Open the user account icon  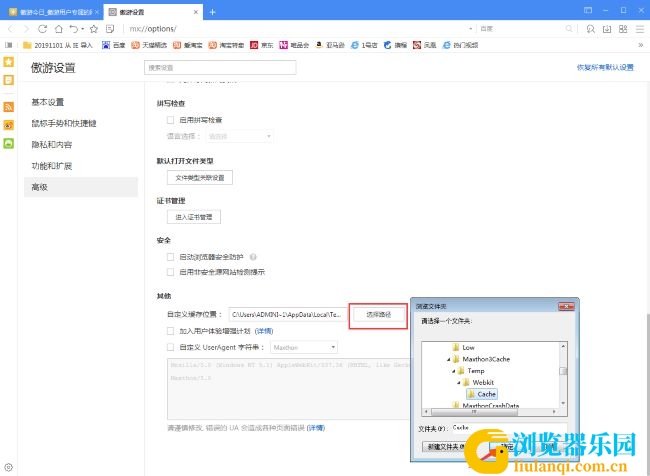click(591, 29)
